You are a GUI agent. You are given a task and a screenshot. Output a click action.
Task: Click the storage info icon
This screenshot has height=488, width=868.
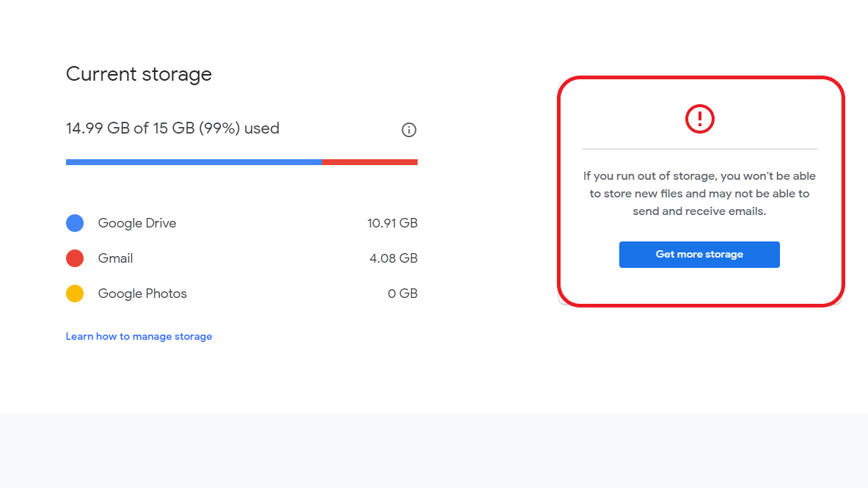(409, 130)
